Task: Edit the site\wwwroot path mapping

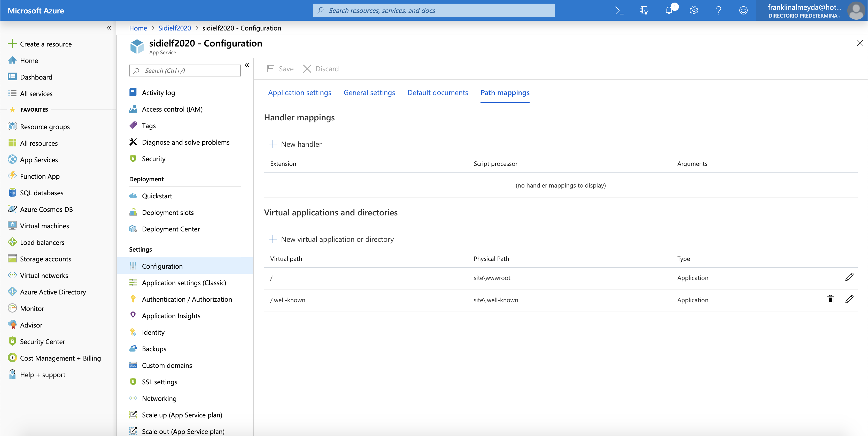Action: point(850,277)
